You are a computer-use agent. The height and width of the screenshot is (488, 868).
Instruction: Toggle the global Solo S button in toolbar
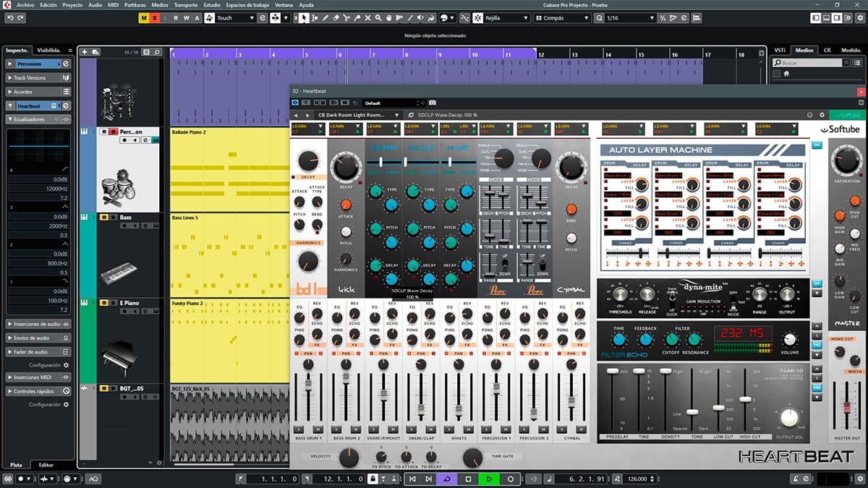click(156, 17)
